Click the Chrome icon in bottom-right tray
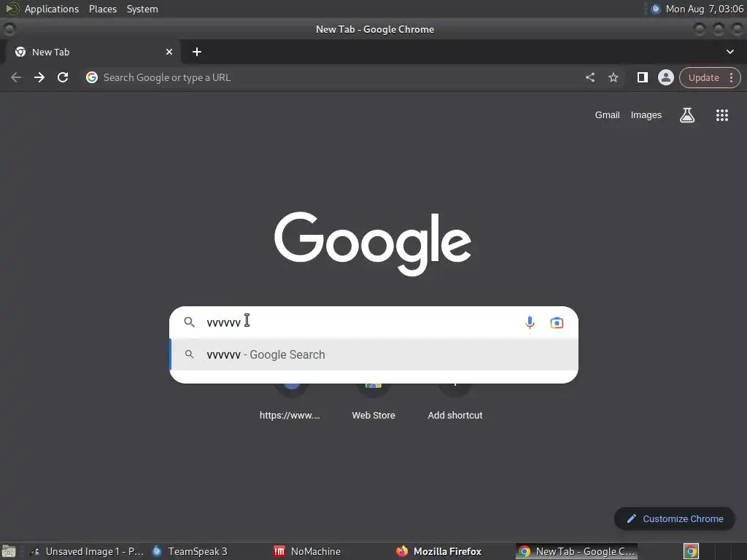Image resolution: width=747 pixels, height=560 pixels. coord(691,551)
